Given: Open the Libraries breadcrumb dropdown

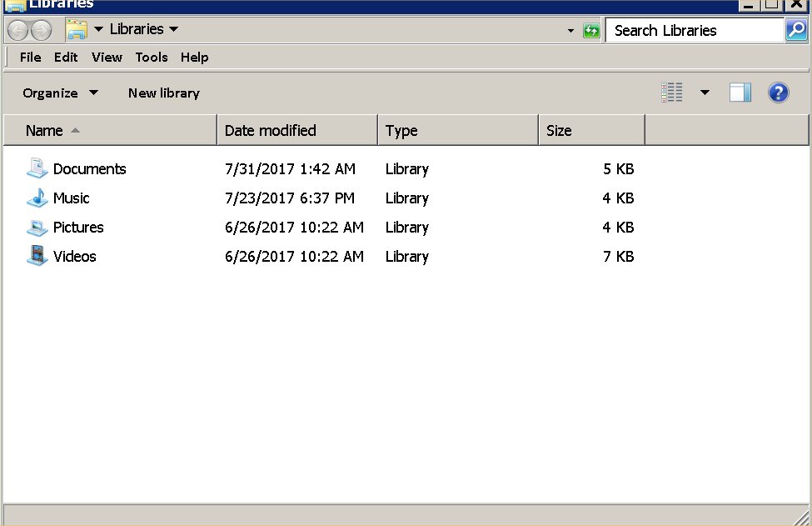Looking at the screenshot, I should pos(174,28).
